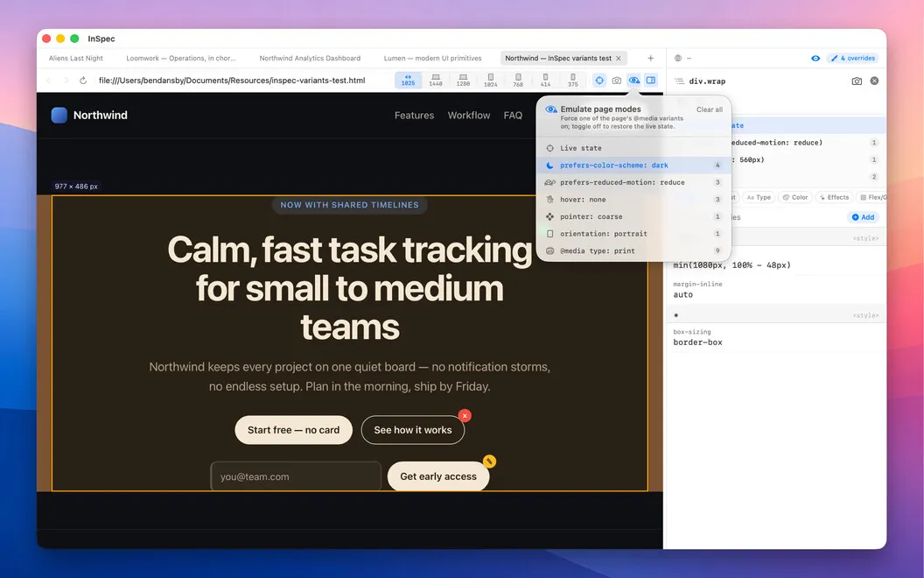Viewport: 924px width, 578px height.
Task: Click NOW WITH SHARED TIMELINES pill
Action: [x=349, y=205]
